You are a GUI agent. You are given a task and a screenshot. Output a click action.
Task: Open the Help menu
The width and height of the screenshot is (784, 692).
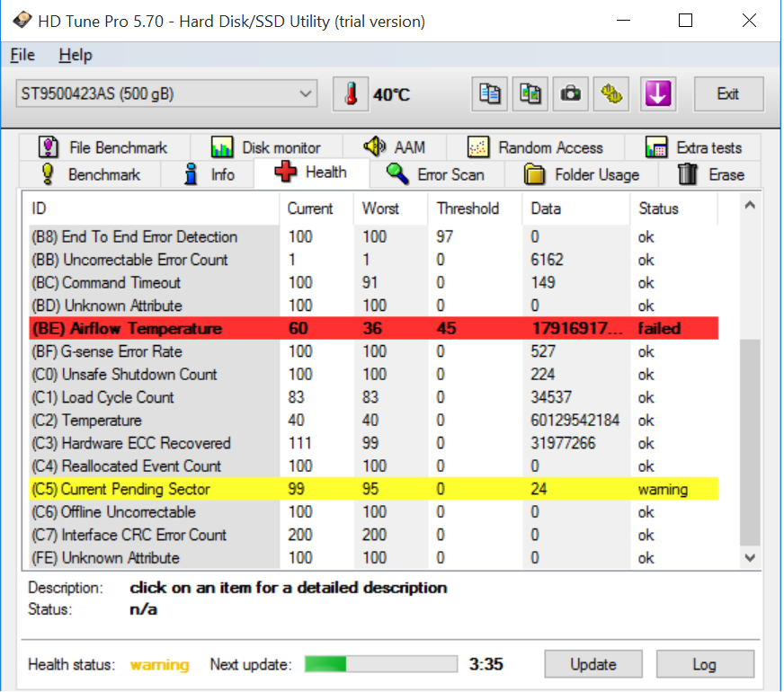coord(76,55)
